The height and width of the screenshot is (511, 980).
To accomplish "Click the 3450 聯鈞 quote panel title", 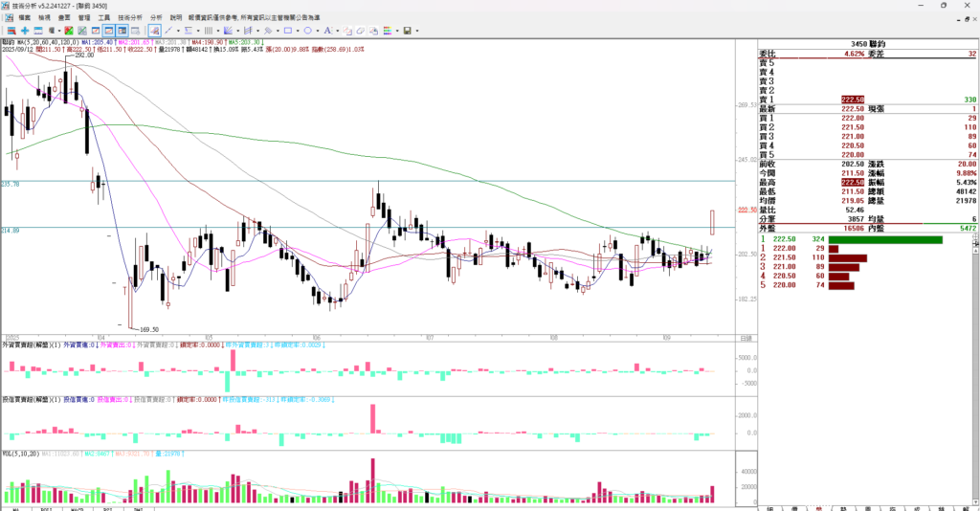I will (x=868, y=44).
